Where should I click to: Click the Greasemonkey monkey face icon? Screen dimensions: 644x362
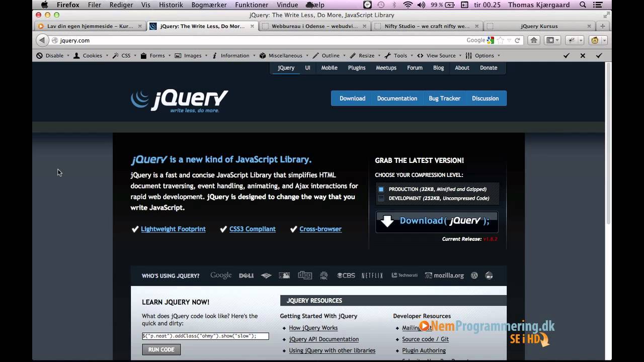pos(595,40)
